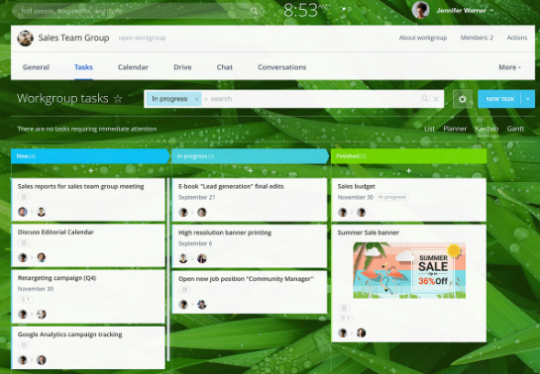Click the top global search magnifier icon

254,11
